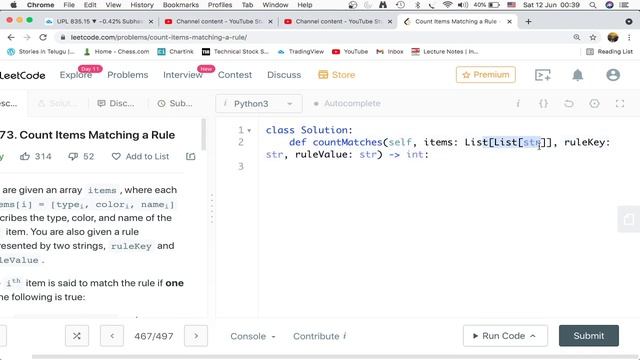
Task: Click the browser back arrow
Action: coord(11,37)
